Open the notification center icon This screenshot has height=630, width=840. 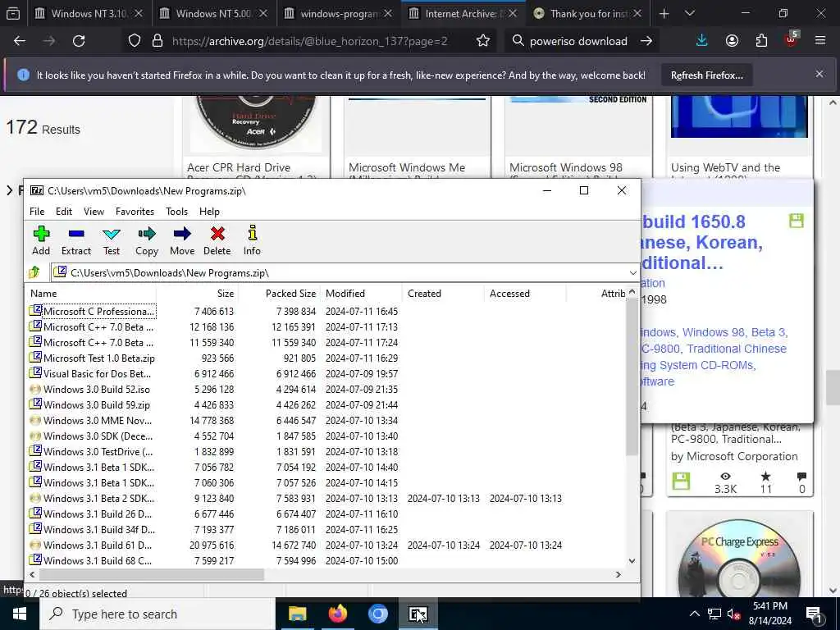813,614
